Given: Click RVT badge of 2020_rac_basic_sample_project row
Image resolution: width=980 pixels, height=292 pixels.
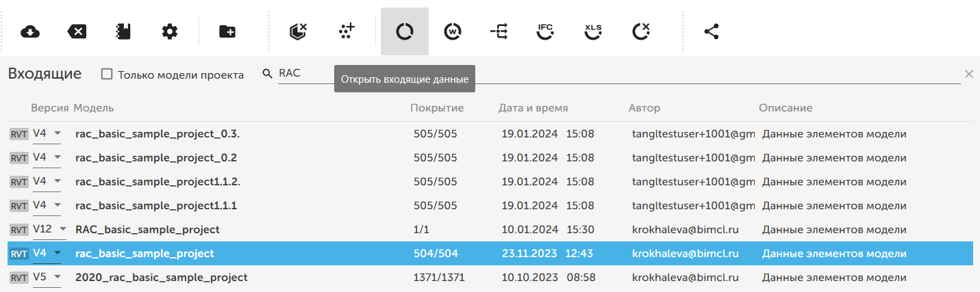Looking at the screenshot, I should point(18,278).
